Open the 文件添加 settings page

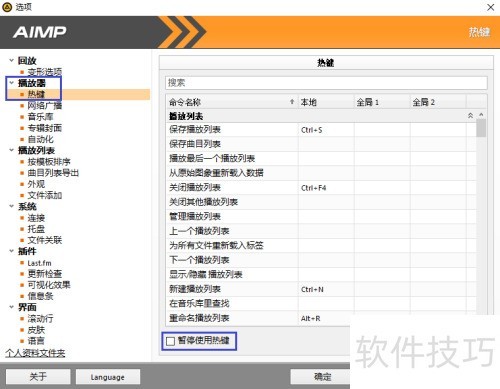click(x=45, y=195)
